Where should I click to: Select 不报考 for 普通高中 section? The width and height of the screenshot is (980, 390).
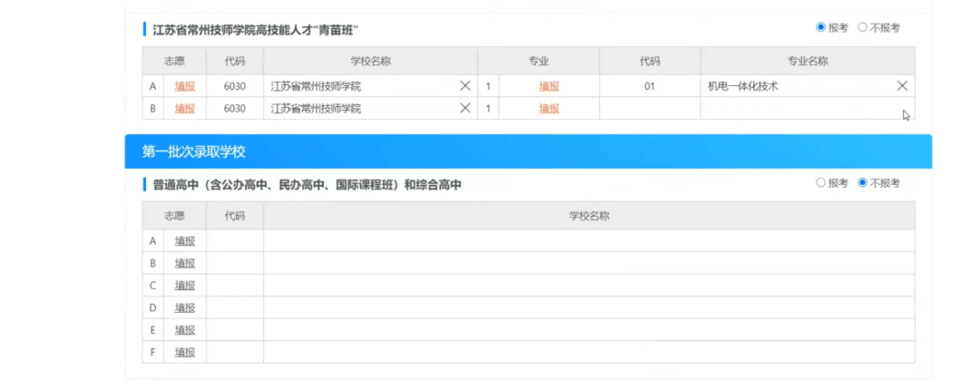click(x=863, y=183)
